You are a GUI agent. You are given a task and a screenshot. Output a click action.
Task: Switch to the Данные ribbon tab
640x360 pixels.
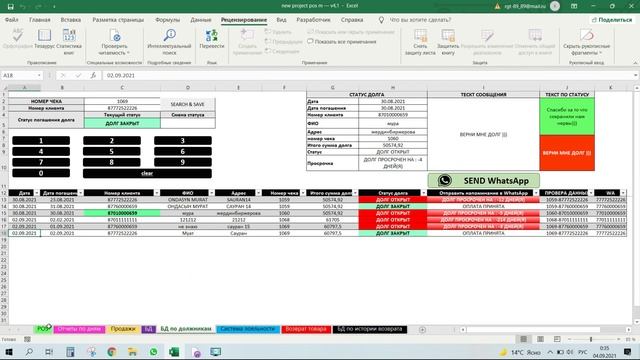coord(201,20)
